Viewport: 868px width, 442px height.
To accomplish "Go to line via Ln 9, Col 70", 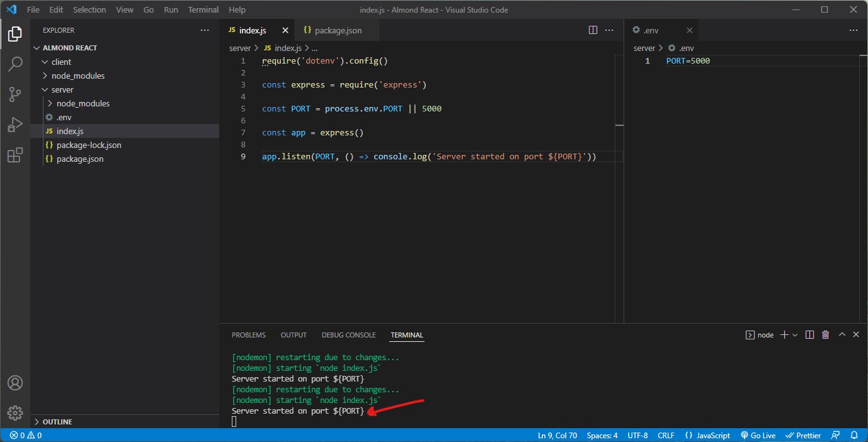I will (557, 435).
